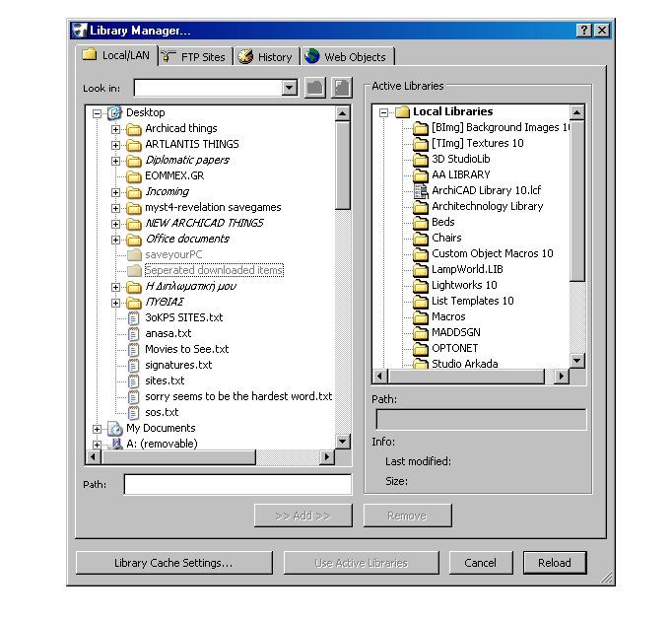Click the new folder icon beside Look in
The height and width of the screenshot is (620, 672).
click(x=342, y=88)
